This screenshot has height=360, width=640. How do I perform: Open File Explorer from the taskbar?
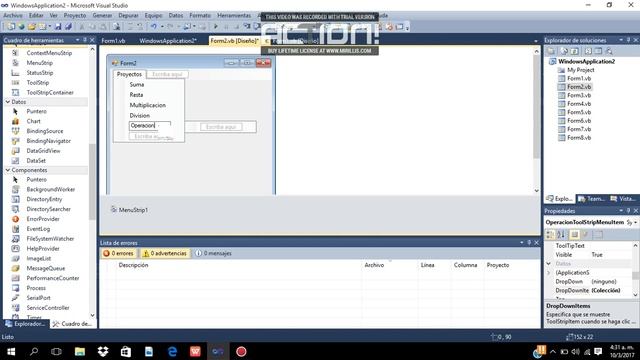coord(80,351)
